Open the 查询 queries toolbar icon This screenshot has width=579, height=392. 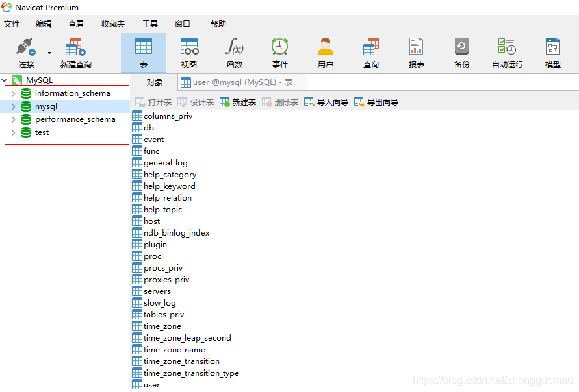(x=371, y=47)
